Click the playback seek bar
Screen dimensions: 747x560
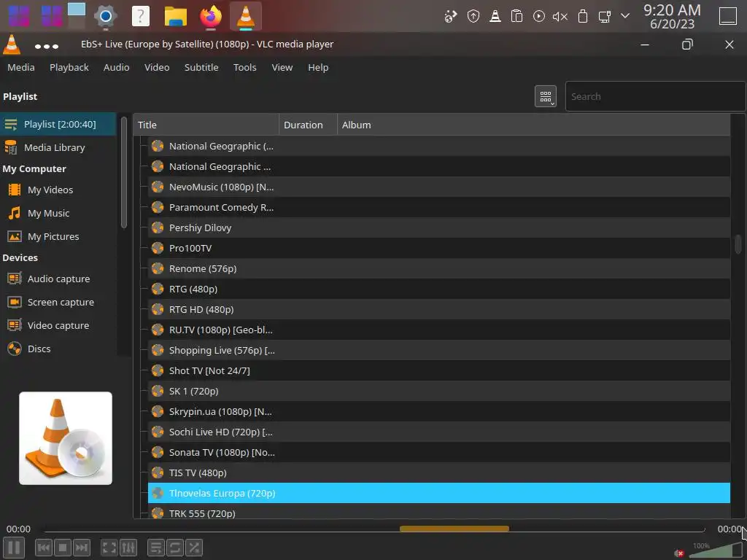coord(374,529)
